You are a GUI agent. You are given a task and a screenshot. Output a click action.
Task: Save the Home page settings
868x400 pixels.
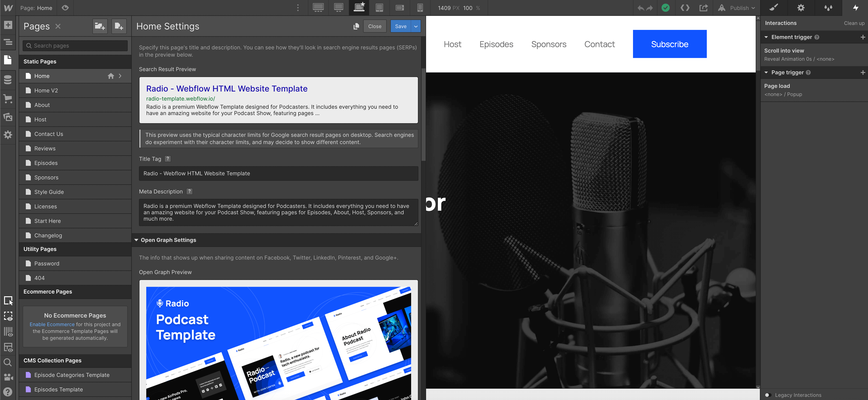point(401,26)
